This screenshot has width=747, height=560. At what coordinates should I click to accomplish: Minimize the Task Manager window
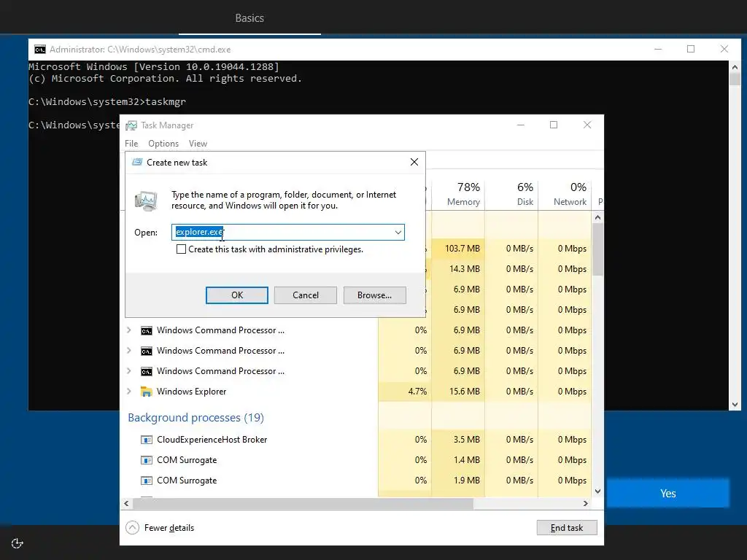[521, 125]
